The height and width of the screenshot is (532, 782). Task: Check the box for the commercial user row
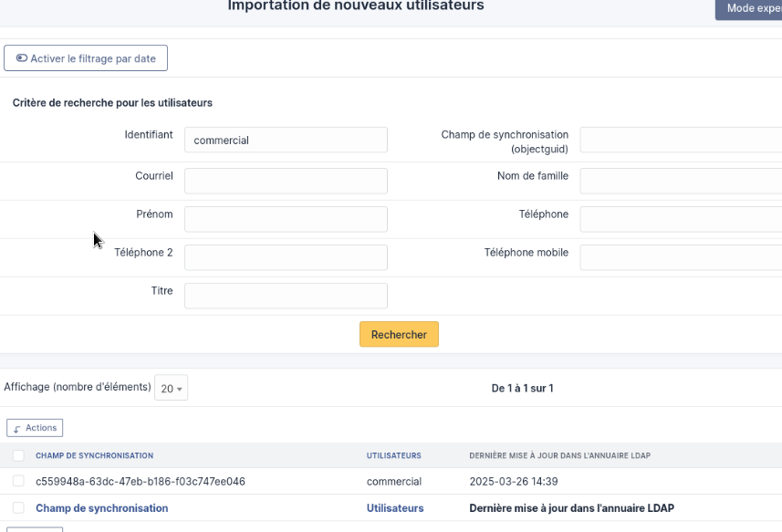[x=18, y=481]
